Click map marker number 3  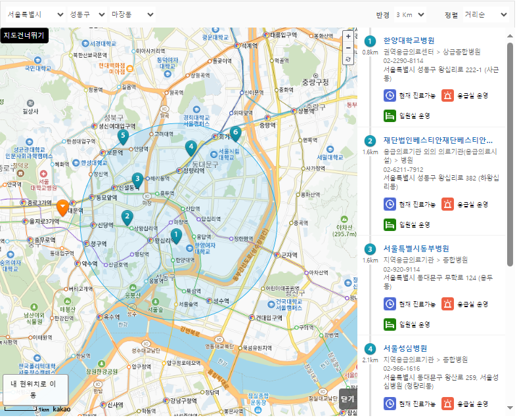click(137, 180)
